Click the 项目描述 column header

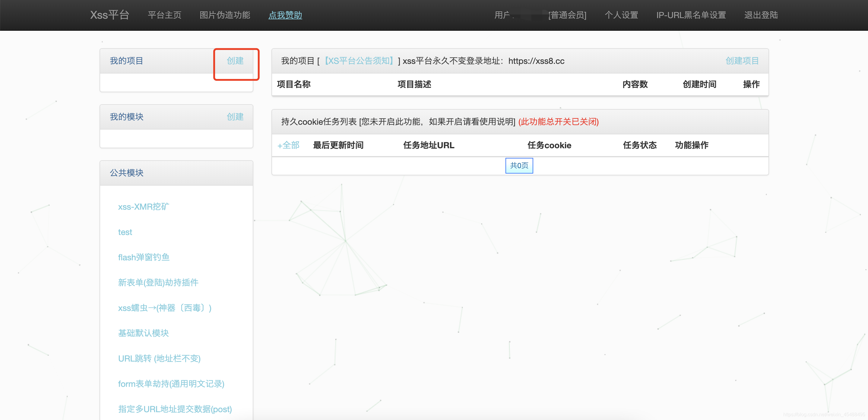pyautogui.click(x=414, y=84)
